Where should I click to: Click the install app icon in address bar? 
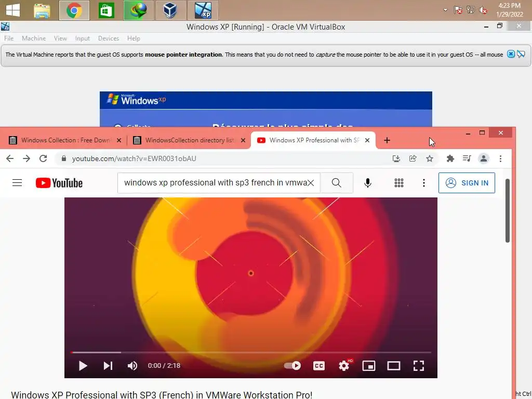tap(396, 158)
